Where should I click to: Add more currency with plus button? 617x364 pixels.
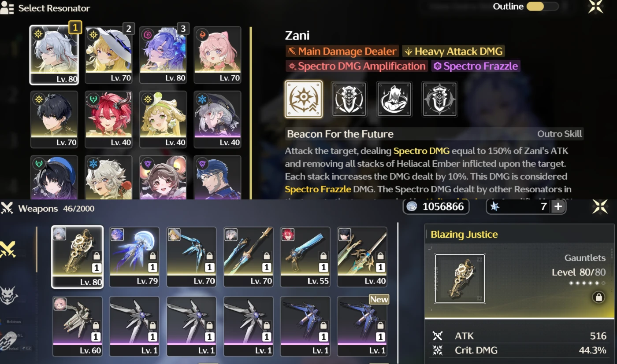(x=558, y=206)
